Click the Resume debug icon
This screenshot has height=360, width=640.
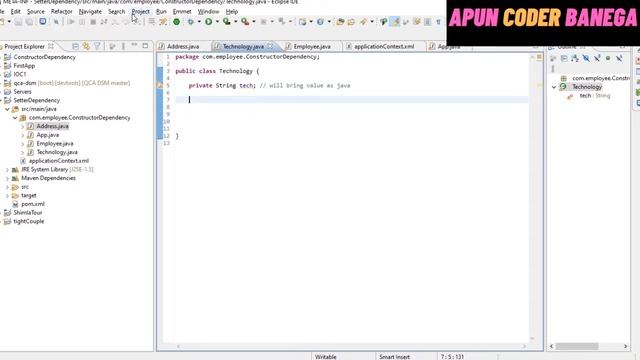71,22
